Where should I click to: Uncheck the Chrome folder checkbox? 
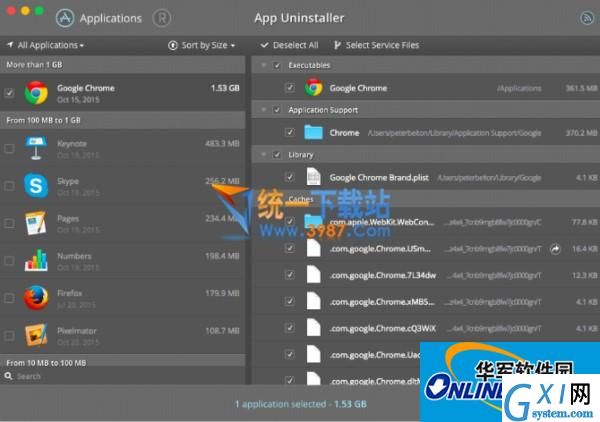[290, 132]
